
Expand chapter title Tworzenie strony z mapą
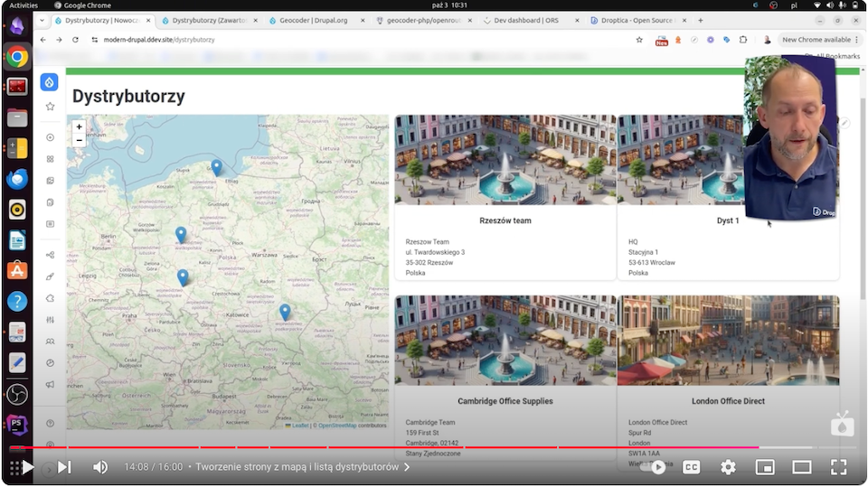point(303,467)
